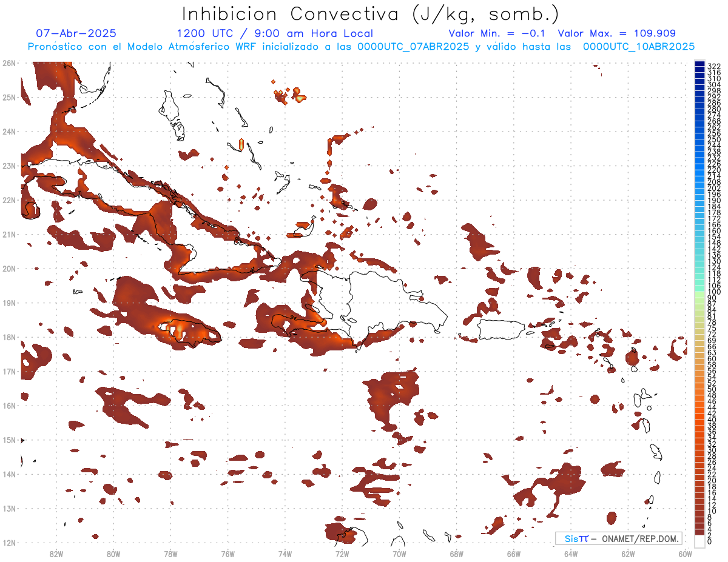Click the '70W' longitude label
This screenshot has height=562, width=728.
point(399,553)
